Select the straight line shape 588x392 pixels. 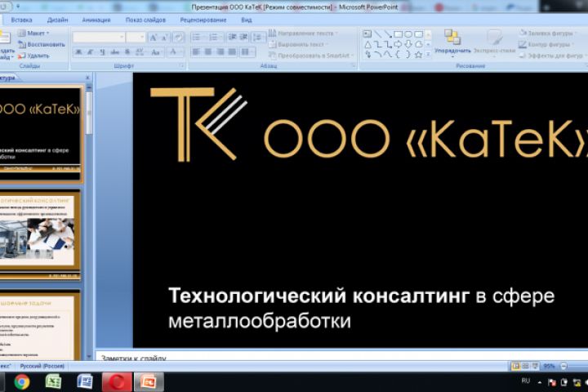click(x=378, y=34)
